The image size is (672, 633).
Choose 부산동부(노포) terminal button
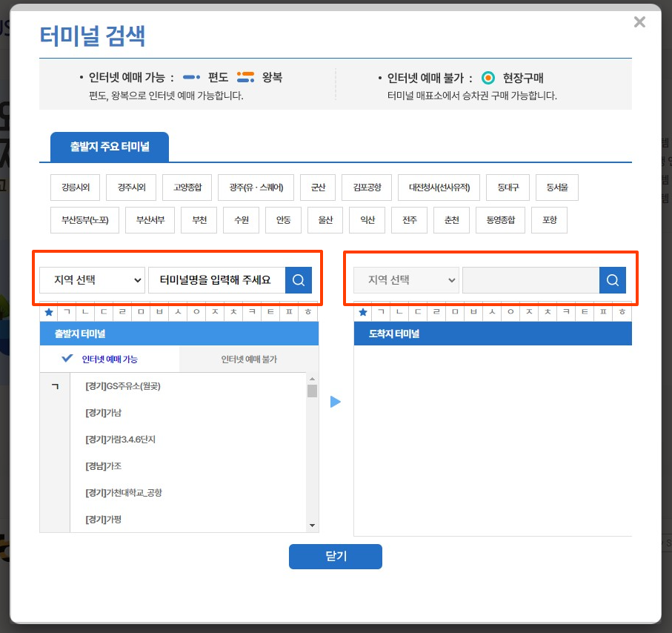pyautogui.click(x=85, y=220)
